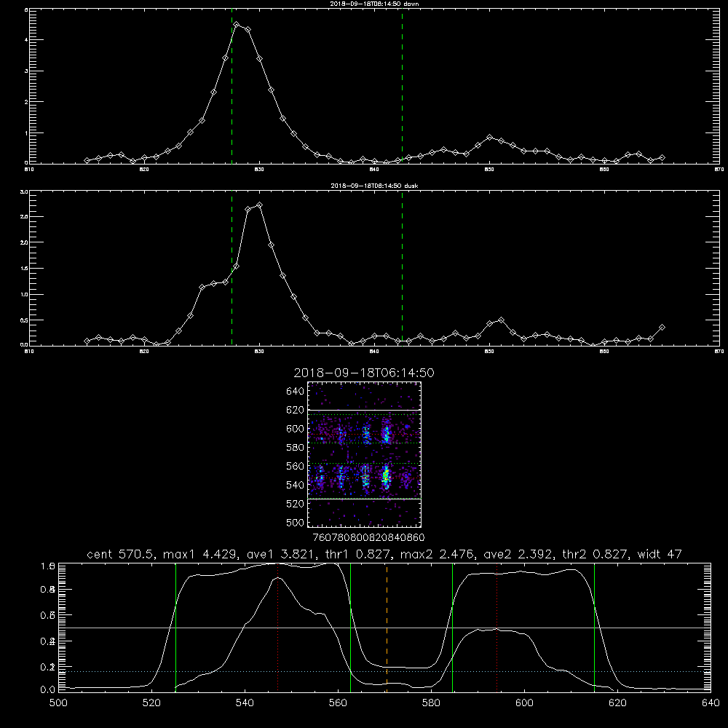Click the "540" y-axis label beside spectral image
The width and height of the screenshot is (728, 728).
pos(296,485)
